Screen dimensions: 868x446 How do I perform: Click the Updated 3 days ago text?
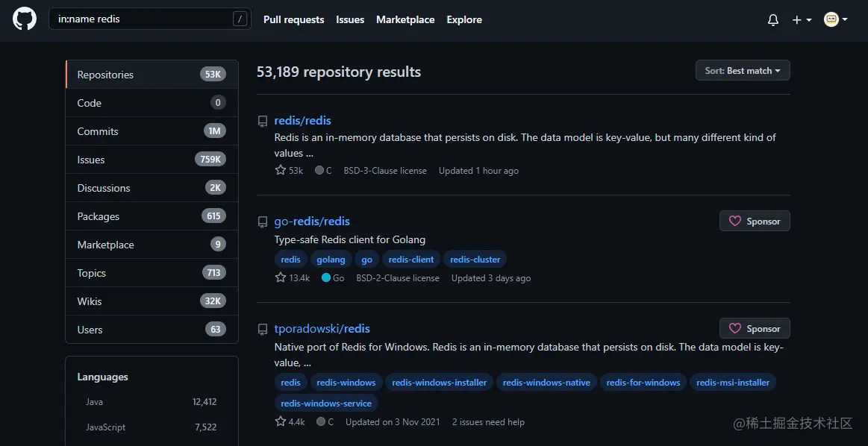click(491, 277)
